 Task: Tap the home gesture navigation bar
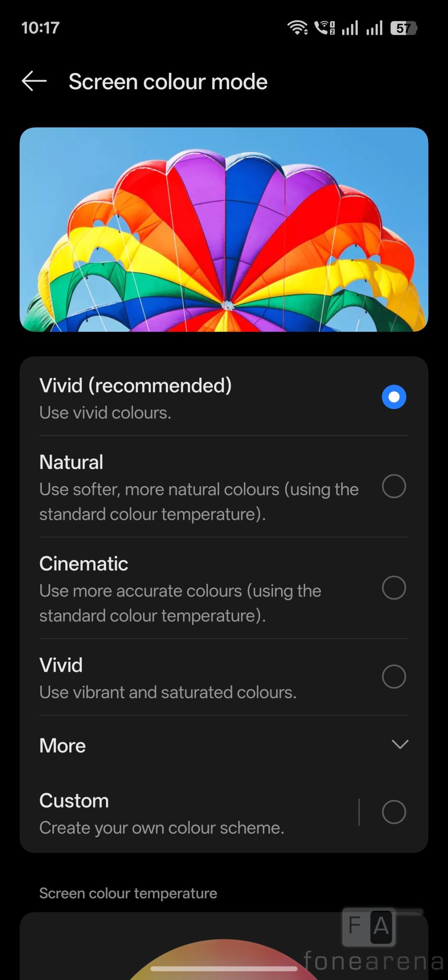pos(224,969)
